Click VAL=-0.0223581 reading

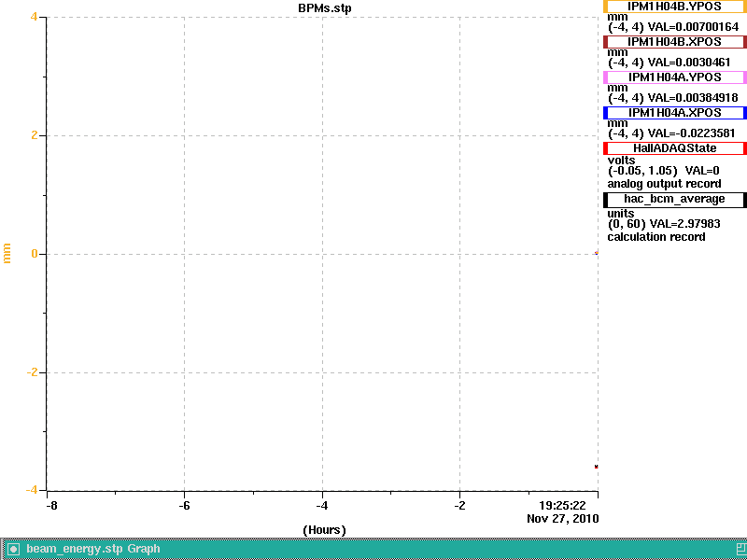[691, 133]
